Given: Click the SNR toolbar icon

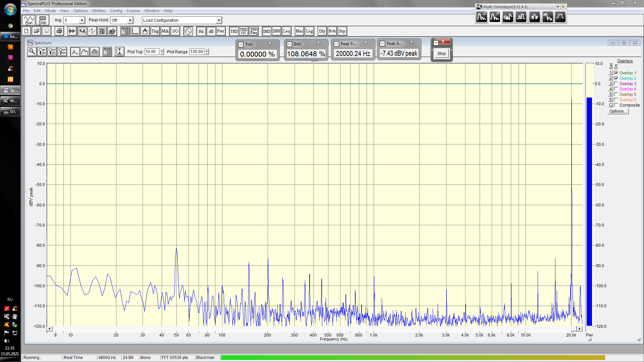Looking at the screenshot, I should point(276,31).
